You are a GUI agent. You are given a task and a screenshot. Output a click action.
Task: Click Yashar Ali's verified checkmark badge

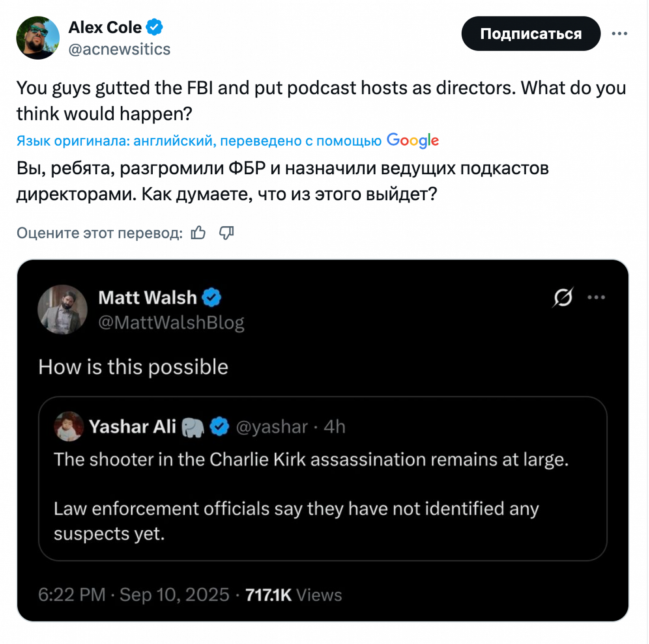(219, 427)
